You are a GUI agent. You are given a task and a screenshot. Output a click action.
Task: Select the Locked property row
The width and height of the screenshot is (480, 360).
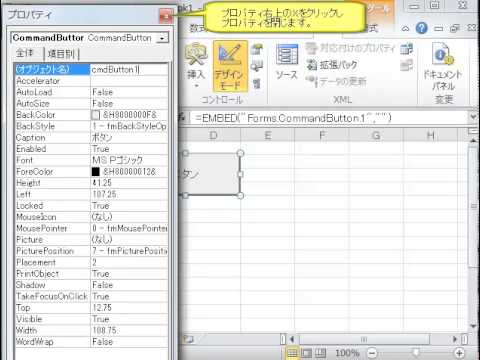[91, 205]
